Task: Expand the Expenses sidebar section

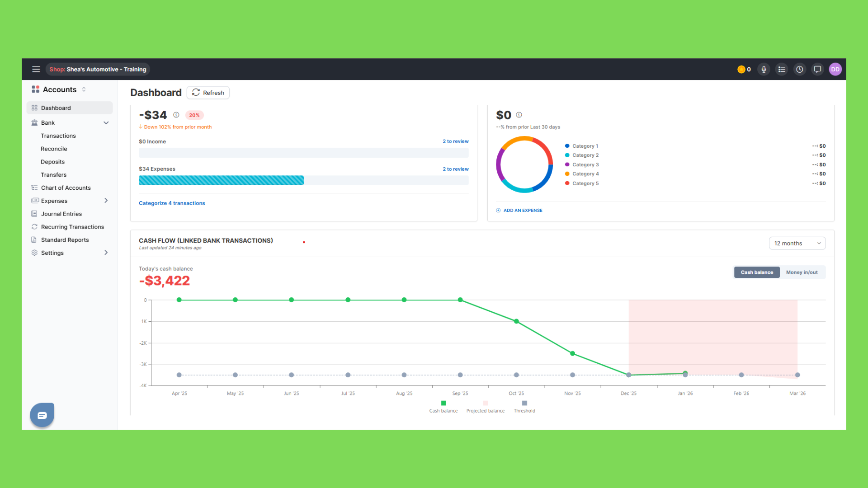Action: [106, 201]
